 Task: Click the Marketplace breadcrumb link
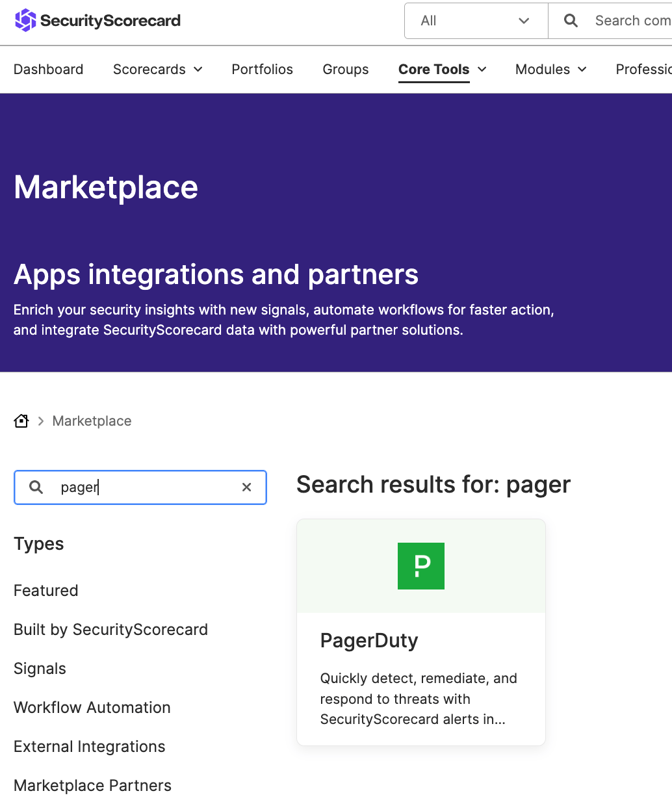(92, 420)
